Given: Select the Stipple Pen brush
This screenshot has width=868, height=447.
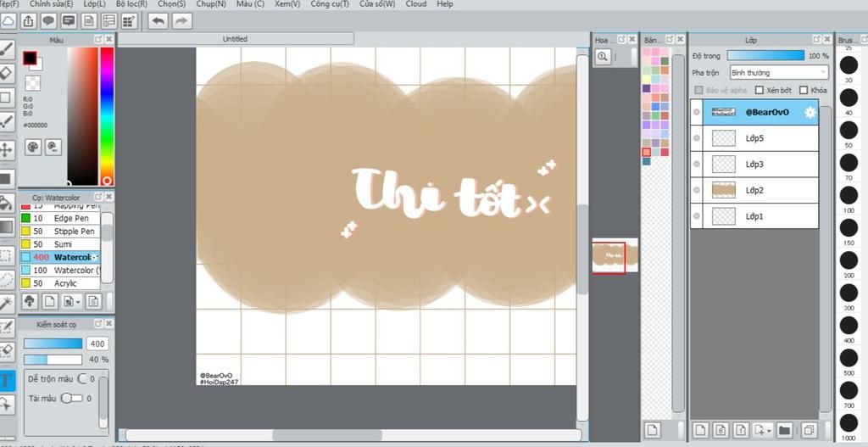Looking at the screenshot, I should click(60, 231).
